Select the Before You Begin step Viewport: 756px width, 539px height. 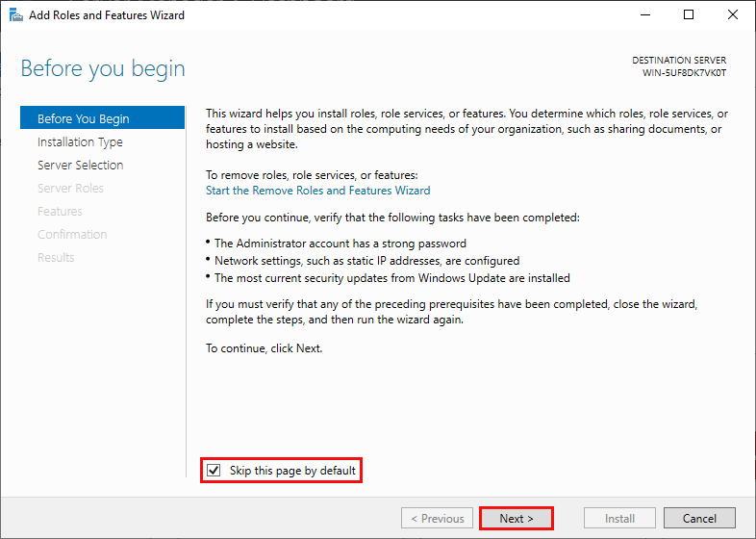[x=83, y=119]
